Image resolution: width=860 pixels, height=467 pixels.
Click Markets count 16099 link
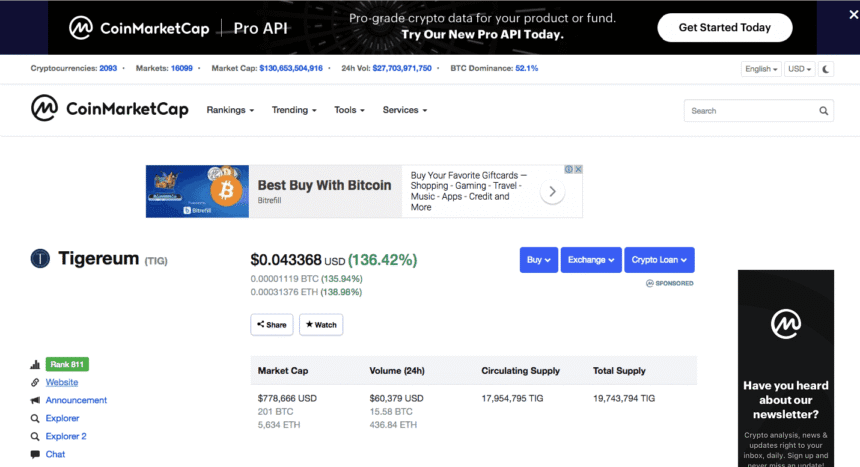click(x=182, y=69)
